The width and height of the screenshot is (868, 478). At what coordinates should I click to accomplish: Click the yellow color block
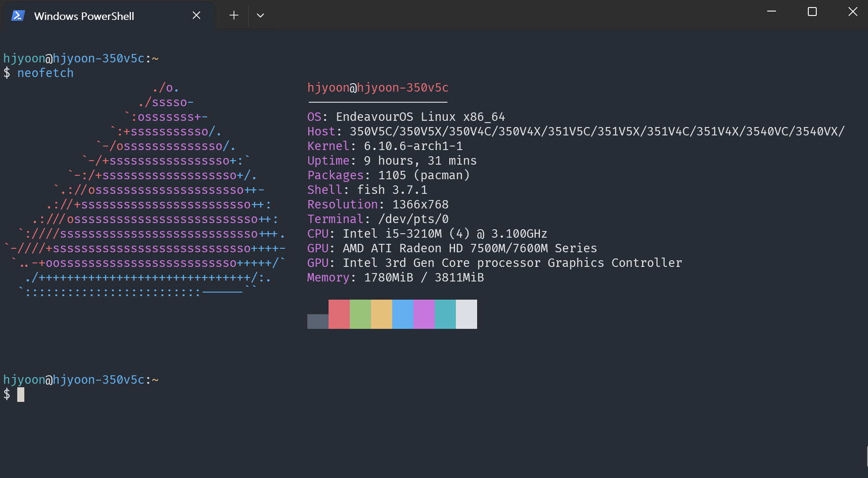[x=382, y=314]
